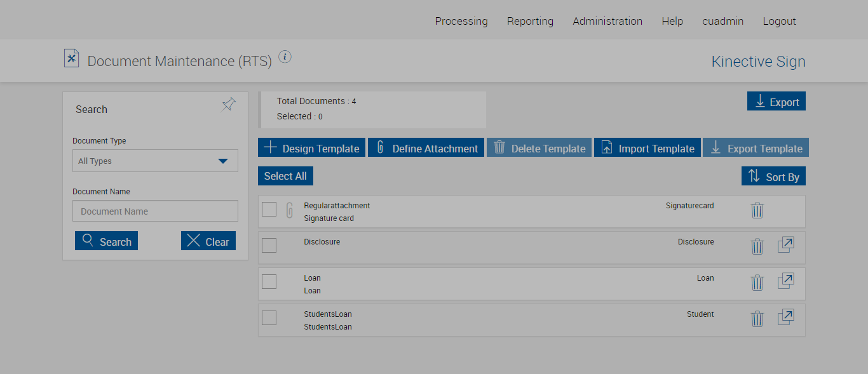The height and width of the screenshot is (374, 868).
Task: Check the Regularattachment document checkbox
Action: point(269,209)
